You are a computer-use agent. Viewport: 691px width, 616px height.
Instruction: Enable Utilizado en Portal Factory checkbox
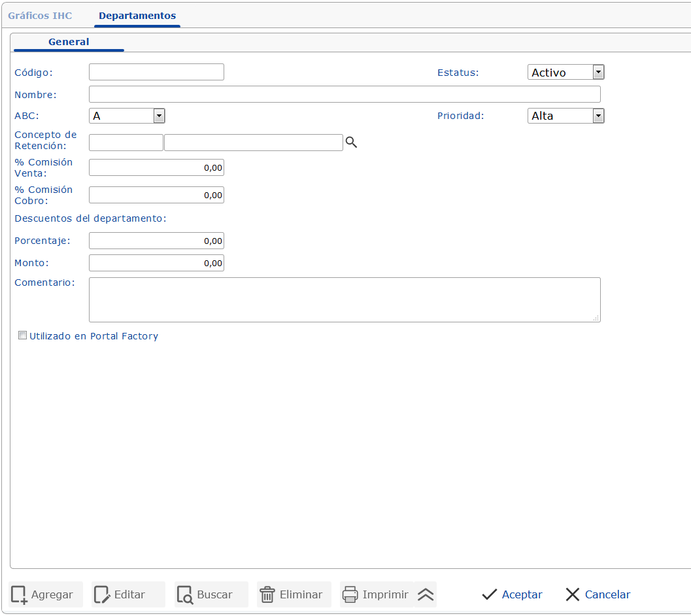click(x=23, y=335)
